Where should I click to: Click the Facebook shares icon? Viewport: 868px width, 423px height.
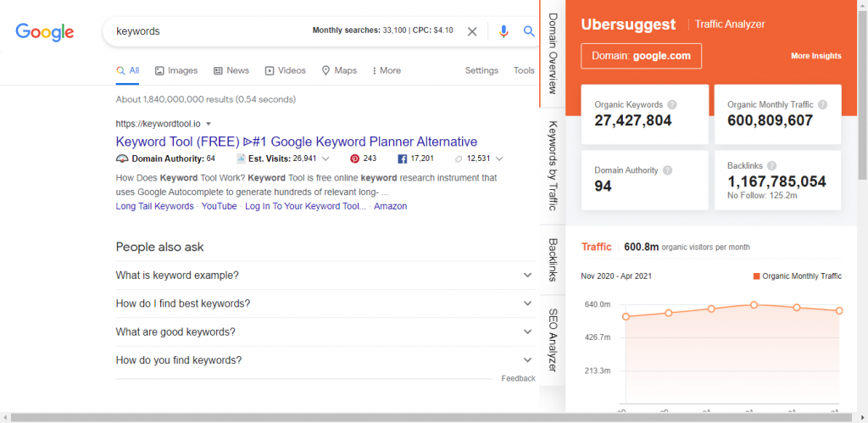(x=403, y=159)
